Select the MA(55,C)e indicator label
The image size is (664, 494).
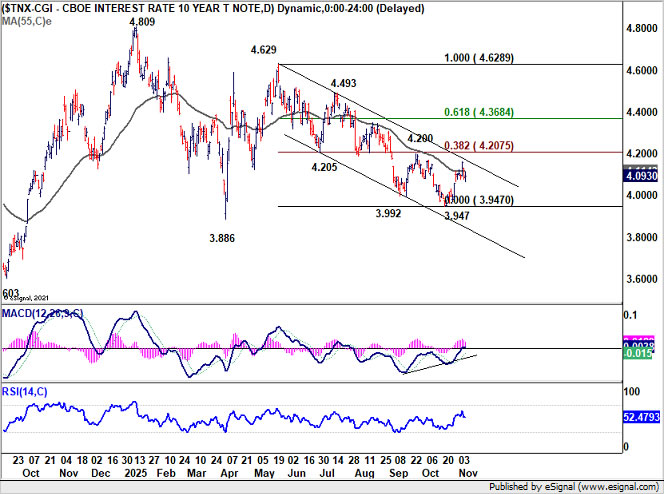click(27, 21)
